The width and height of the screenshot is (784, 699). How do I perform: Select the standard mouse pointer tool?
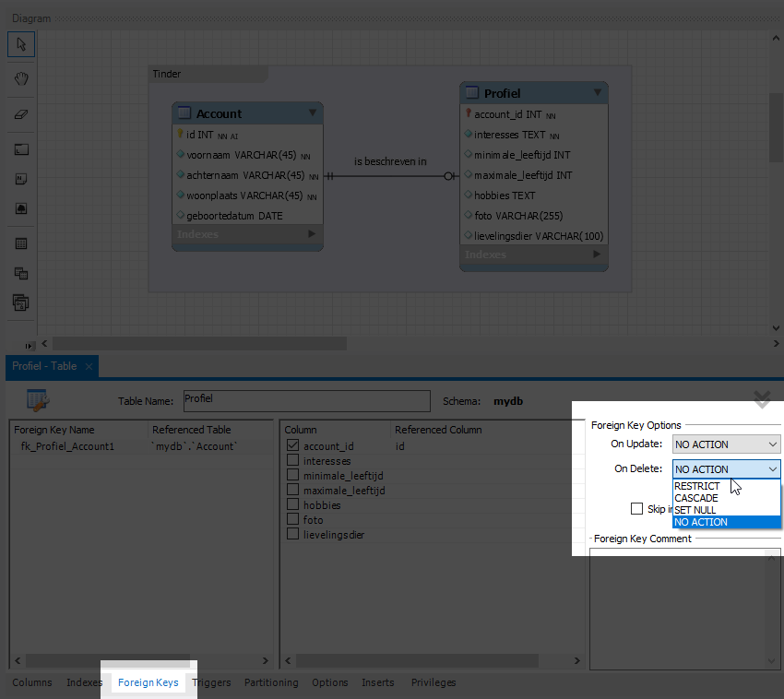pos(20,43)
